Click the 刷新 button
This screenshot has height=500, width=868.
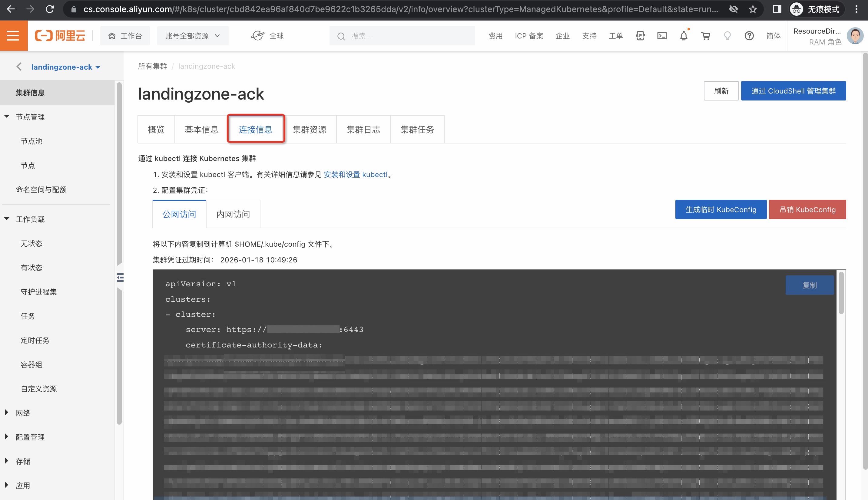[x=721, y=91]
